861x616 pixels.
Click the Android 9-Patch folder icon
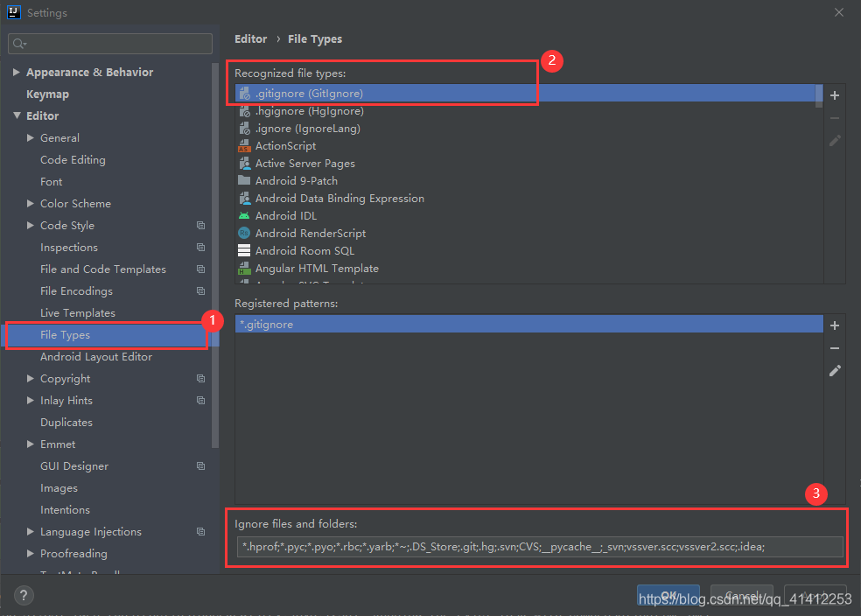point(244,180)
